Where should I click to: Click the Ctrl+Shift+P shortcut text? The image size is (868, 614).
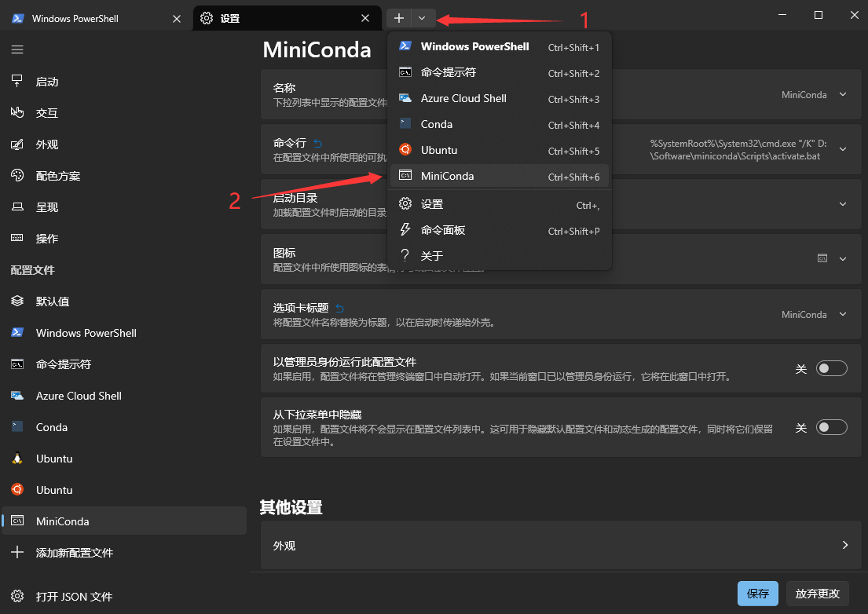pyautogui.click(x=573, y=231)
